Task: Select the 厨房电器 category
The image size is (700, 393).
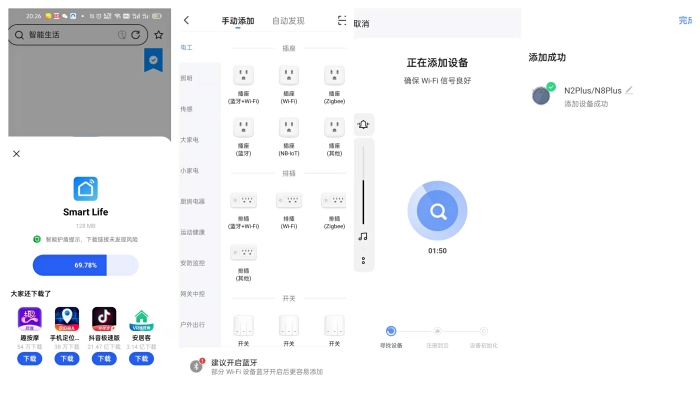Action: [x=192, y=201]
